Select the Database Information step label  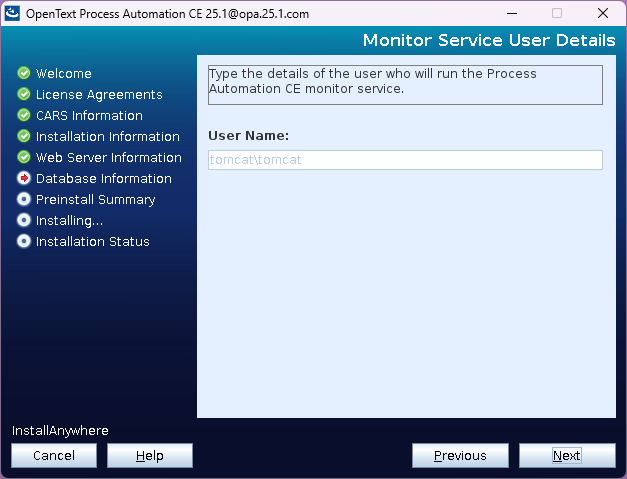click(104, 179)
